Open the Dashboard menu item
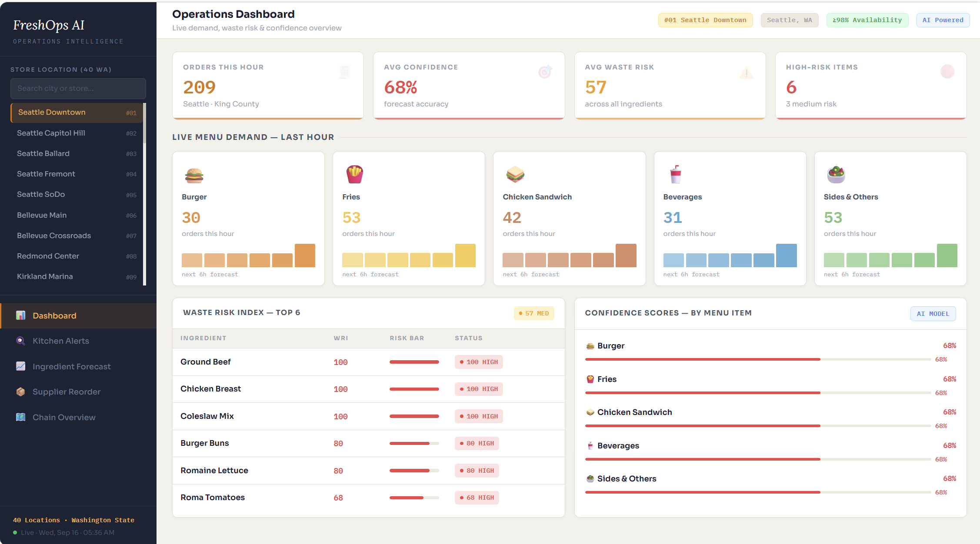Viewport: 980px width, 544px height. [78, 315]
